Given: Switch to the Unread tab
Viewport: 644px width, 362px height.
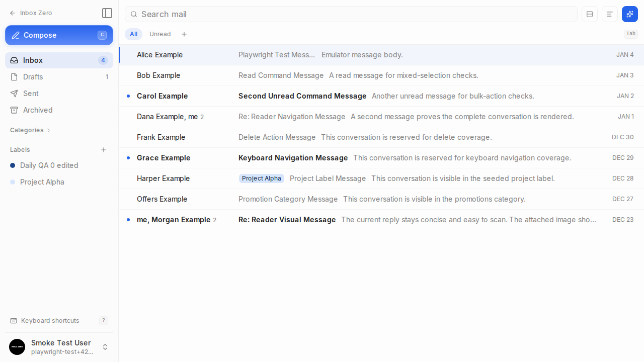Looking at the screenshot, I should pos(160,34).
